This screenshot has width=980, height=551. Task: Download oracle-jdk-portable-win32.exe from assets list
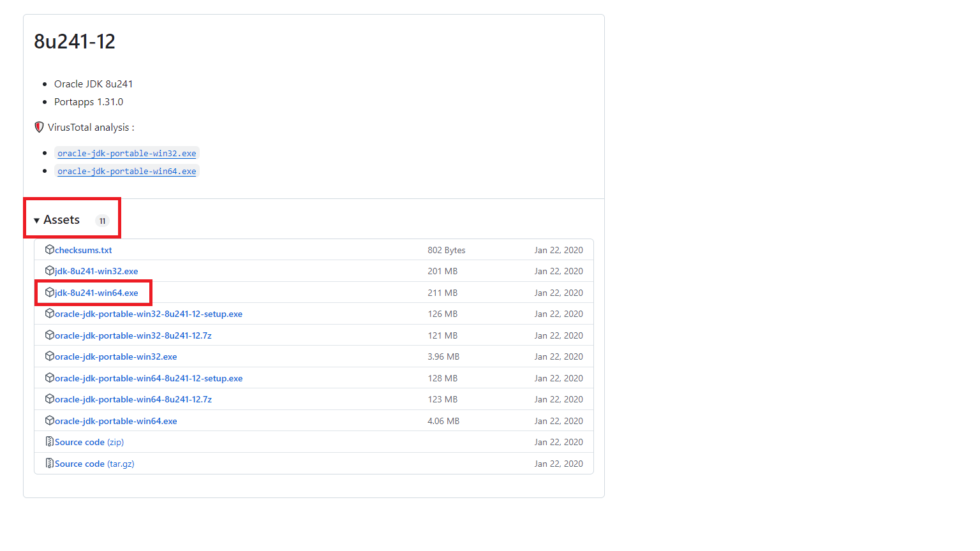[x=116, y=356]
